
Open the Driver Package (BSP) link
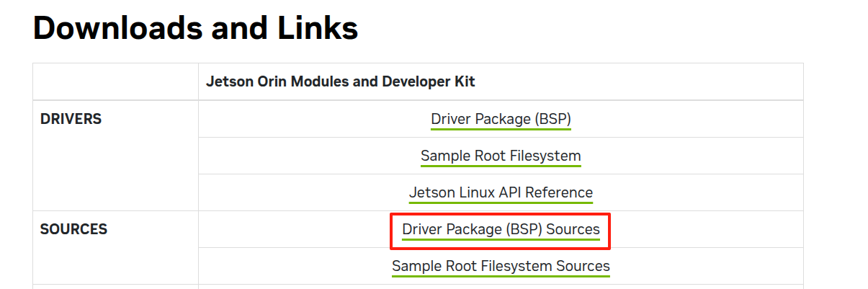501,119
